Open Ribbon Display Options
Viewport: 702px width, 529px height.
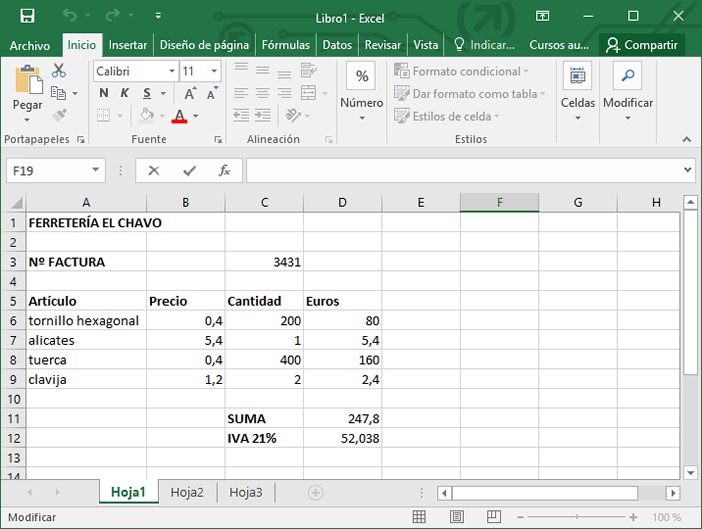click(x=542, y=16)
